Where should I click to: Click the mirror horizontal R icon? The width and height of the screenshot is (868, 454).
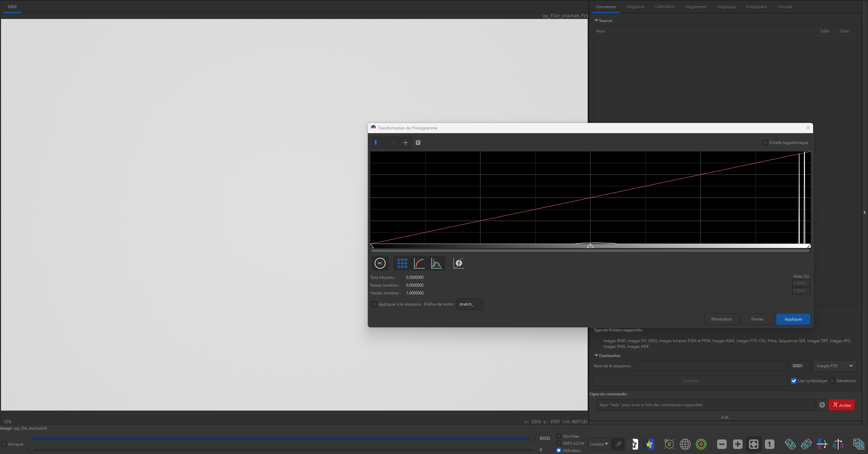click(x=838, y=444)
